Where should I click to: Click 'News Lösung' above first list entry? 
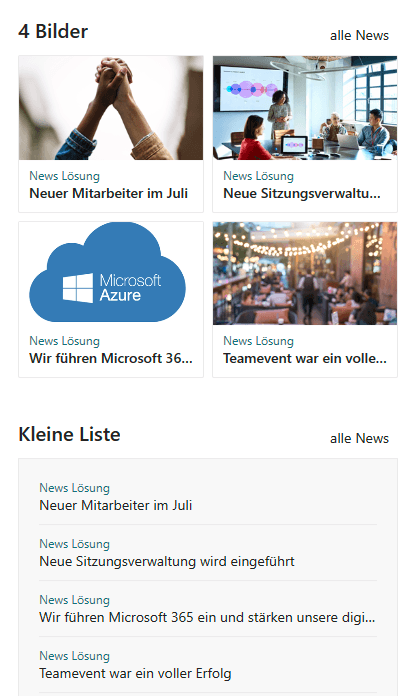(74, 488)
